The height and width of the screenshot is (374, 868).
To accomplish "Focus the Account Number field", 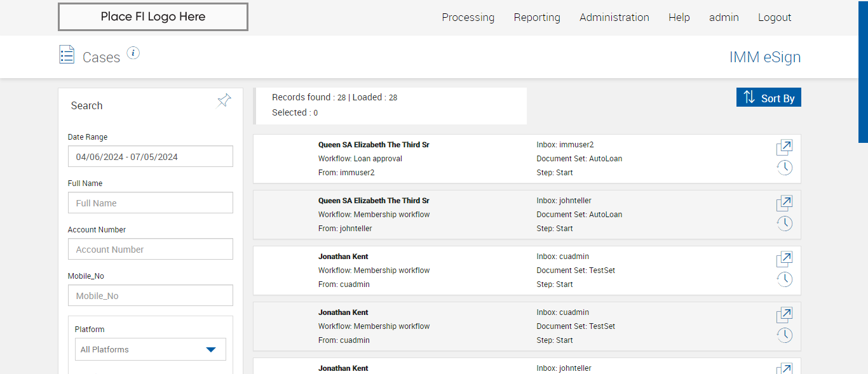I will [x=150, y=250].
